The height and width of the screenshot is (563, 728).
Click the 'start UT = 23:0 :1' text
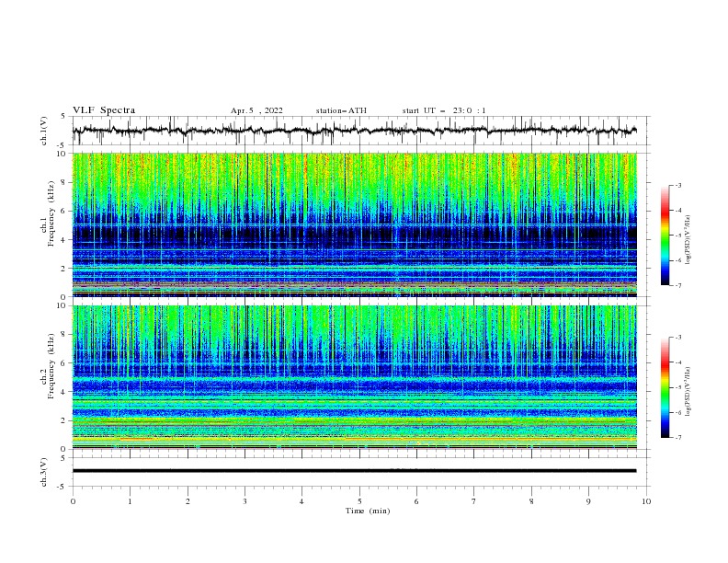pyautogui.click(x=444, y=110)
